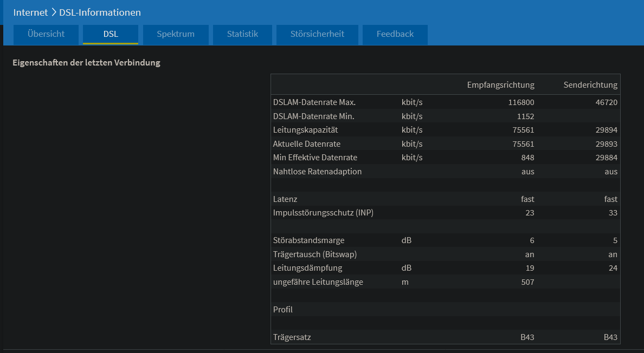This screenshot has width=644, height=353.
Task: Click the Trägertausch (Bitswap) row label
Action: click(x=314, y=254)
